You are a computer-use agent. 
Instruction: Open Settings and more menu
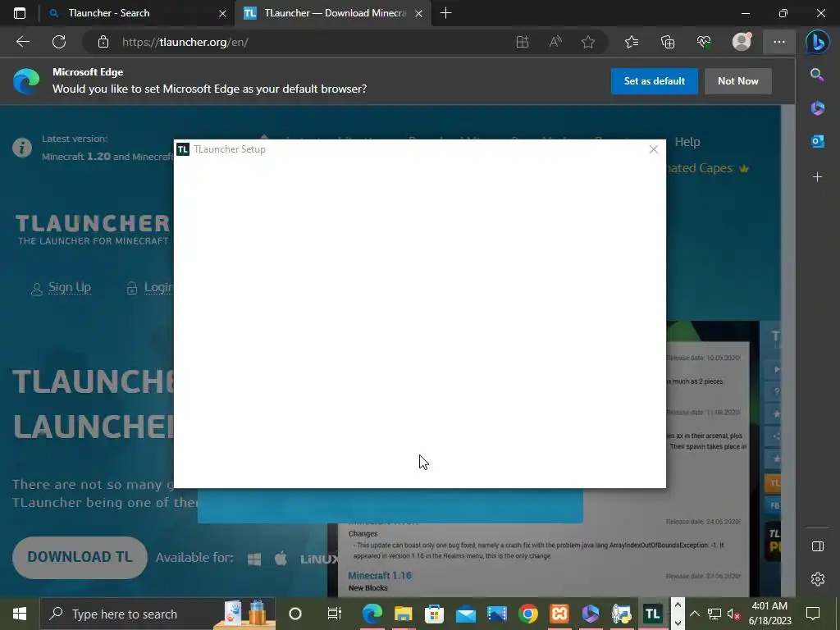click(x=779, y=42)
